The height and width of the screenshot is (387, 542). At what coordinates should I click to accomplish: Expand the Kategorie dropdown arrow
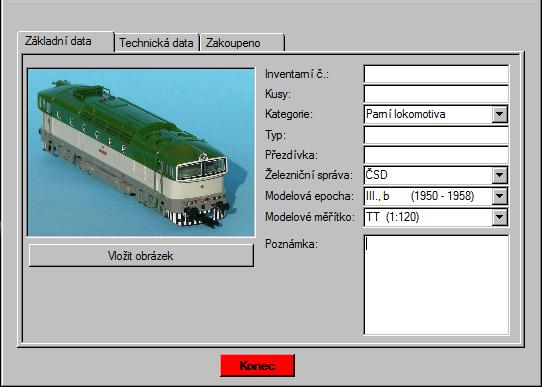pos(499,114)
